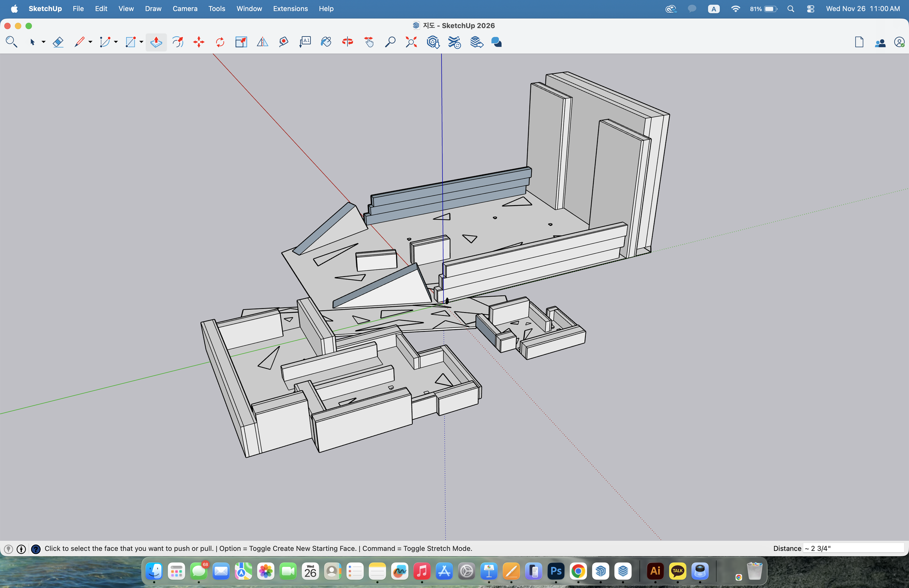Click the Zoom Extents icon

[411, 42]
